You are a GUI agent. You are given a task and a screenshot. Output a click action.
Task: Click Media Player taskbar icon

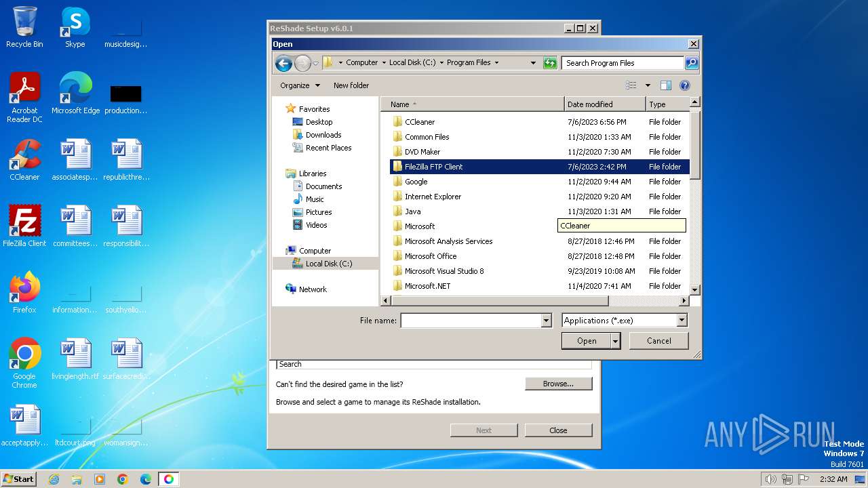(100, 479)
